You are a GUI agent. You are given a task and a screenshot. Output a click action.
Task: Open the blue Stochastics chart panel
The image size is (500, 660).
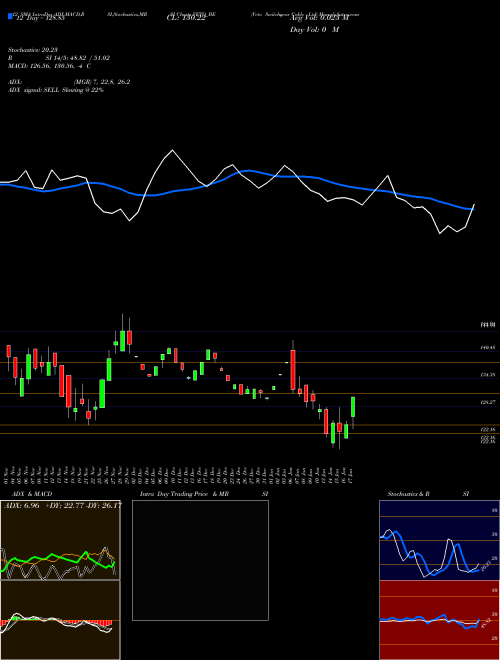439,540
